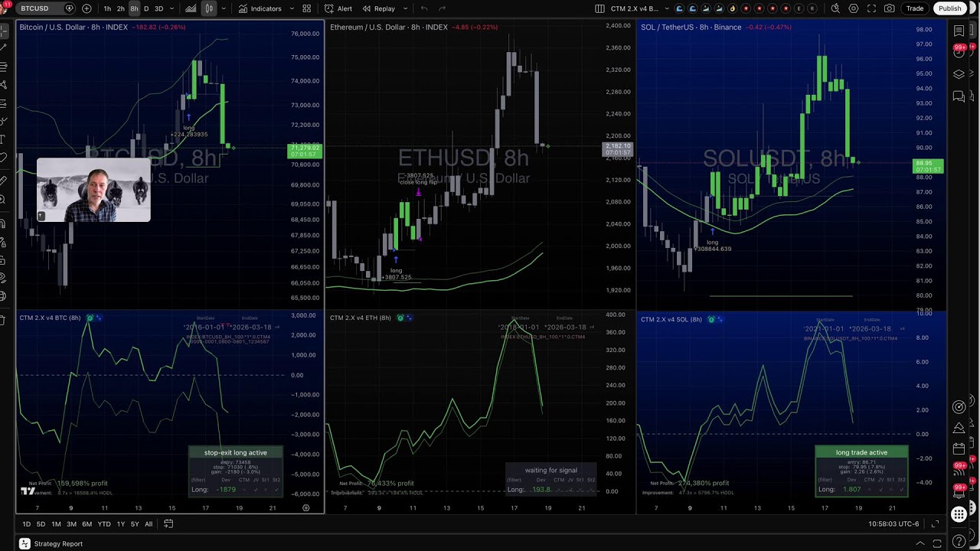
Task: Select the text drawing tool
Action: coord(4,139)
